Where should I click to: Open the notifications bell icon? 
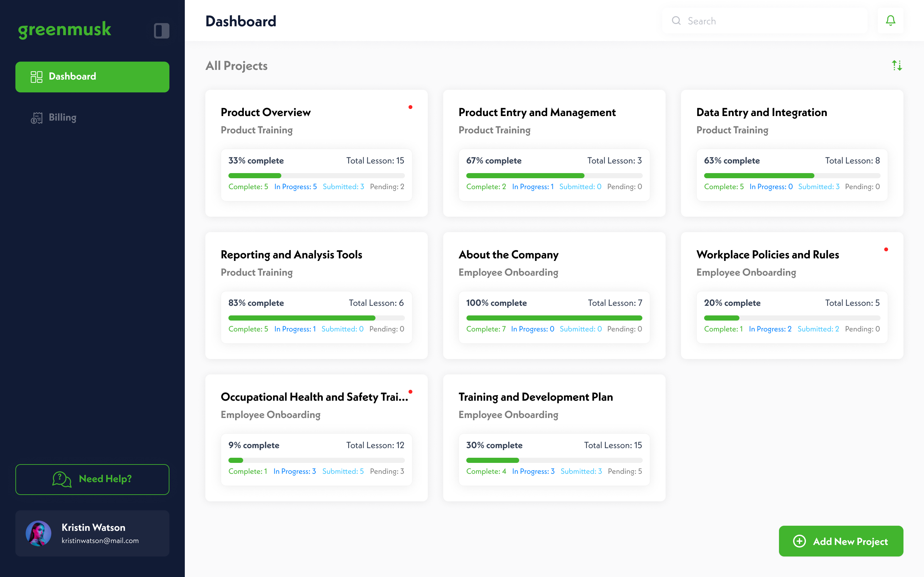890,21
